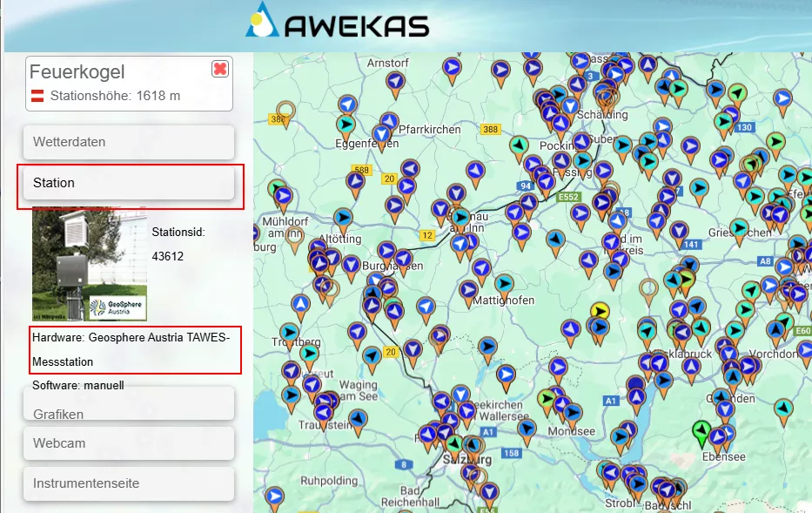Click the cyan marker above Altötting label
Screen dimensions: 812x513
343,220
